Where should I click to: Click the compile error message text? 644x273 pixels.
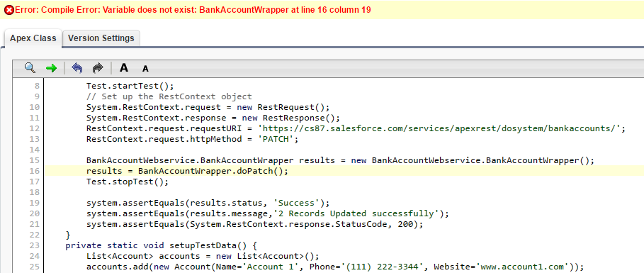(x=193, y=9)
